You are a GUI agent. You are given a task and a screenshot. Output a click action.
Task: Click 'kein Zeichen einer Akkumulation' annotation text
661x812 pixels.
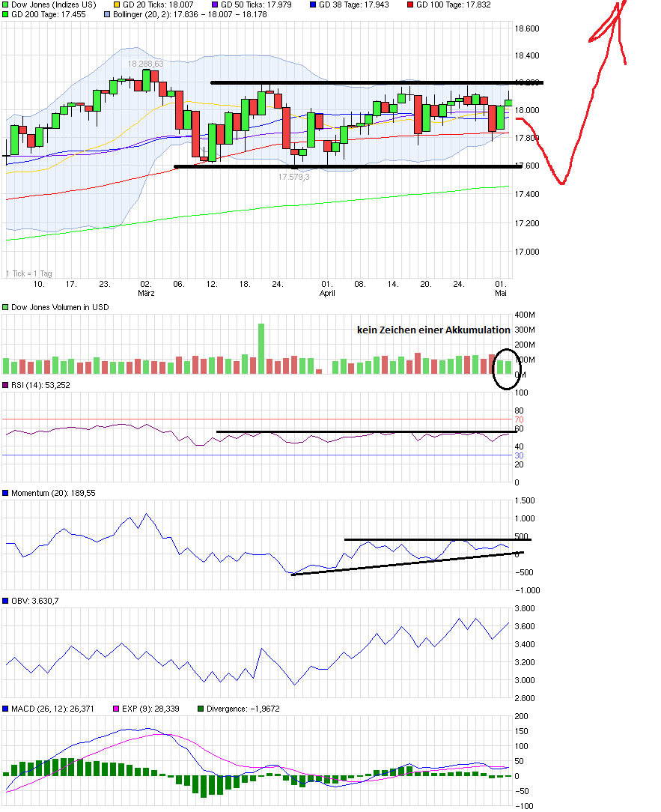[x=433, y=330]
